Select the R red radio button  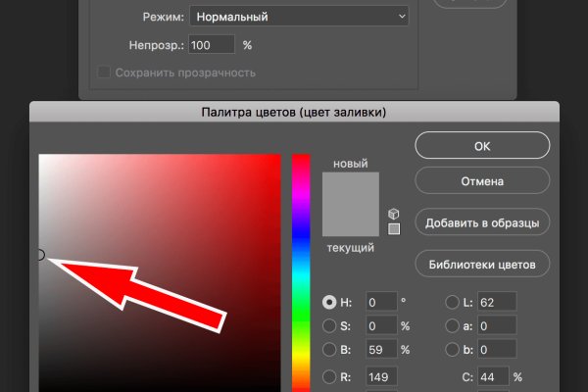pyautogui.click(x=329, y=376)
